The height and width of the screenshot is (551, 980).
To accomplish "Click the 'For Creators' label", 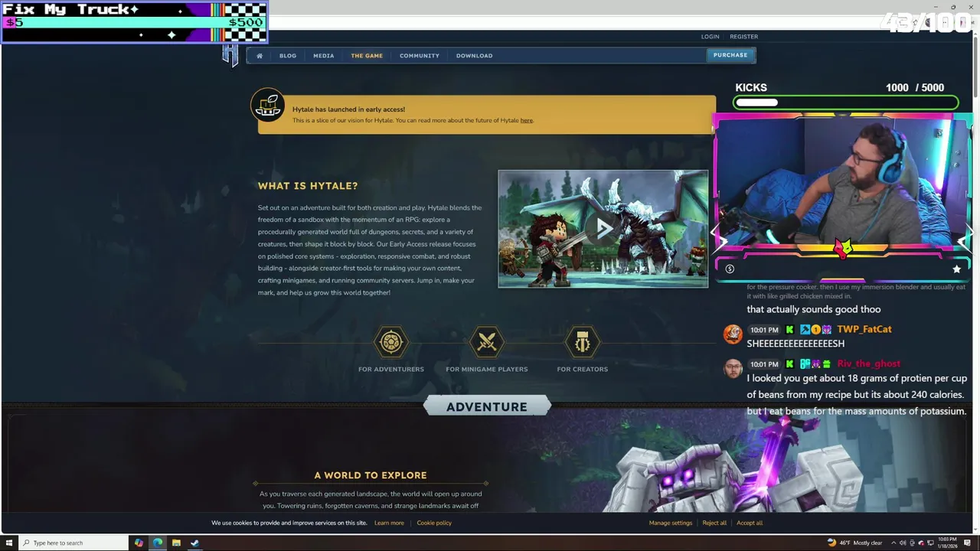I will click(x=583, y=369).
